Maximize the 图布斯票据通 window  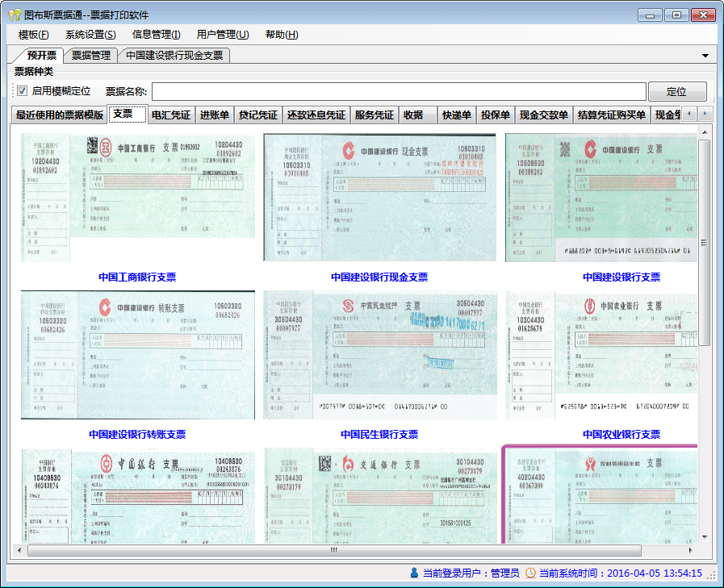point(676,15)
